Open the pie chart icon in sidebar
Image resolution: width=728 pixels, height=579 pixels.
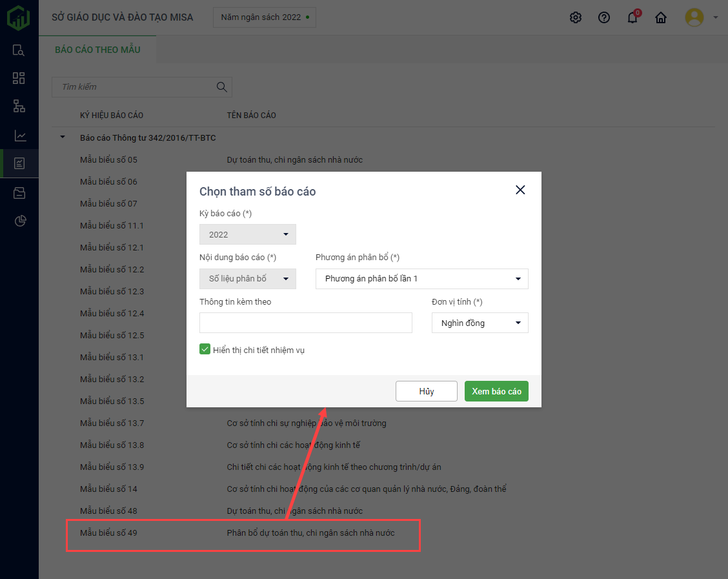(19, 221)
